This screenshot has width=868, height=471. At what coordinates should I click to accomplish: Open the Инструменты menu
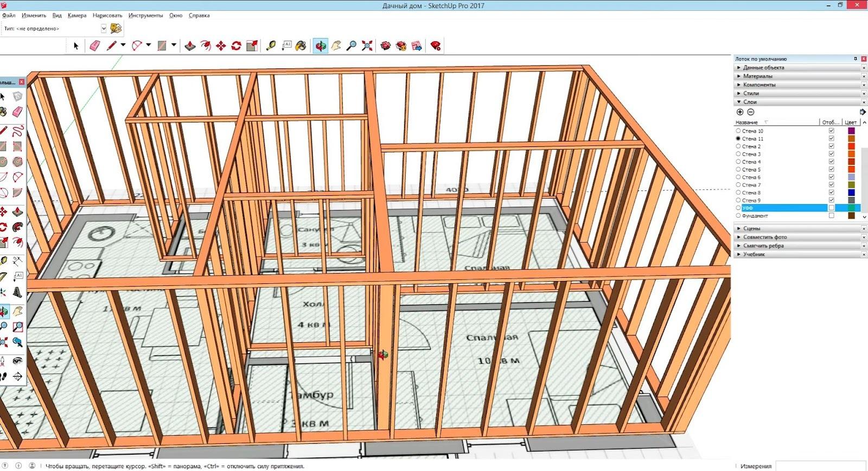[145, 15]
